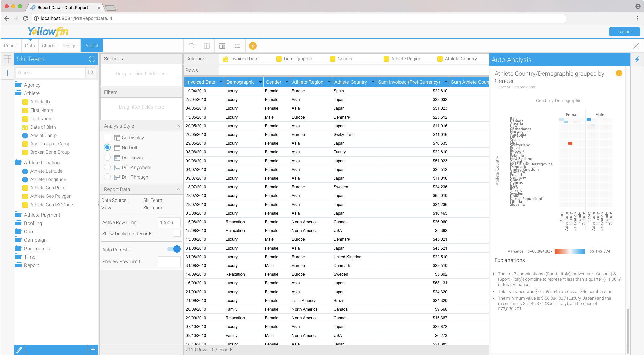644x355 pixels.
Task: Check the Show Duplicate Records box
Action: click(x=177, y=233)
